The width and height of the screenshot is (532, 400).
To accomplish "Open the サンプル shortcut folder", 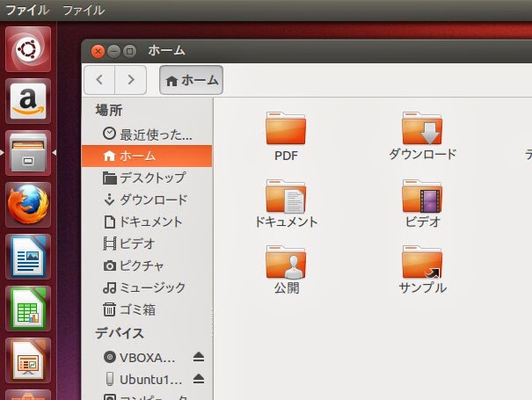I will coord(422,270).
